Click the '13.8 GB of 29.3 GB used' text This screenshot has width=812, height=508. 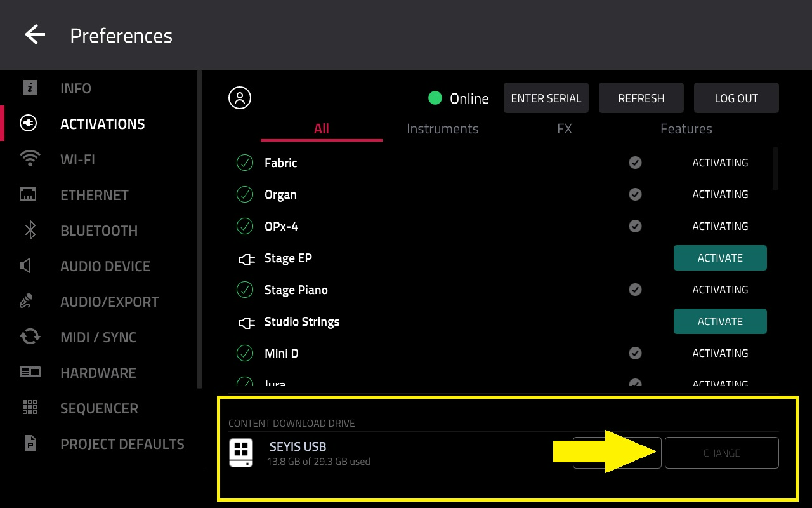(x=318, y=462)
